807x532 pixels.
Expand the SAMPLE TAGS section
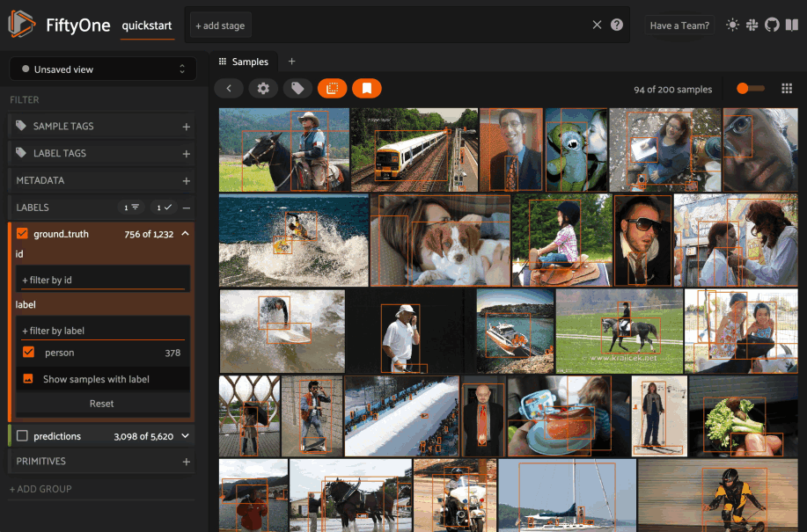186,127
